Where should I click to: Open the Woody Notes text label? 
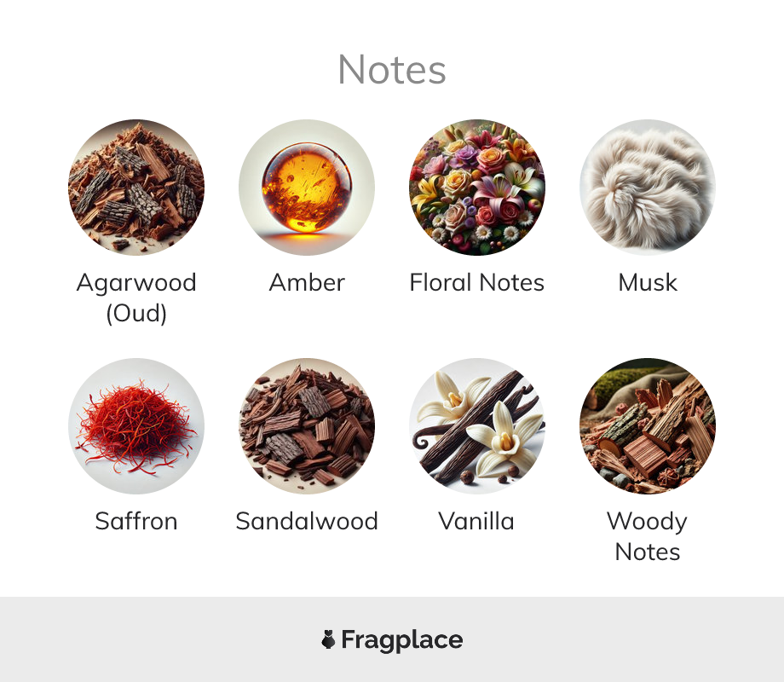click(x=648, y=536)
